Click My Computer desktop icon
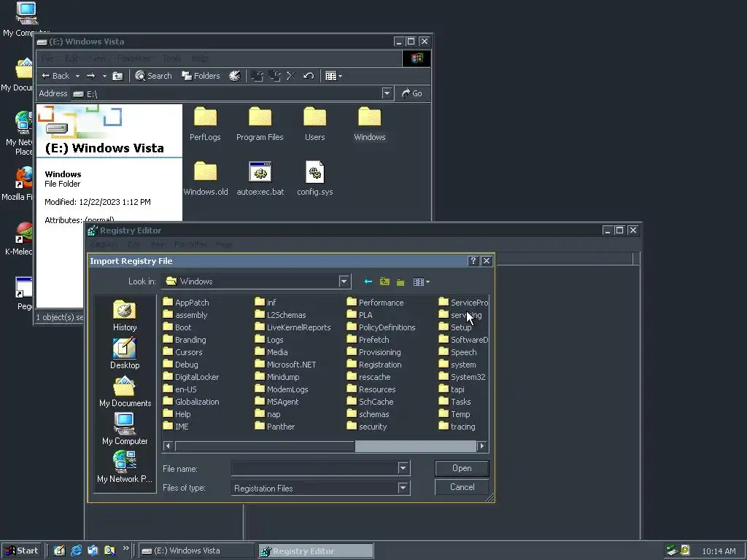This screenshot has width=747, height=560. pos(26,19)
